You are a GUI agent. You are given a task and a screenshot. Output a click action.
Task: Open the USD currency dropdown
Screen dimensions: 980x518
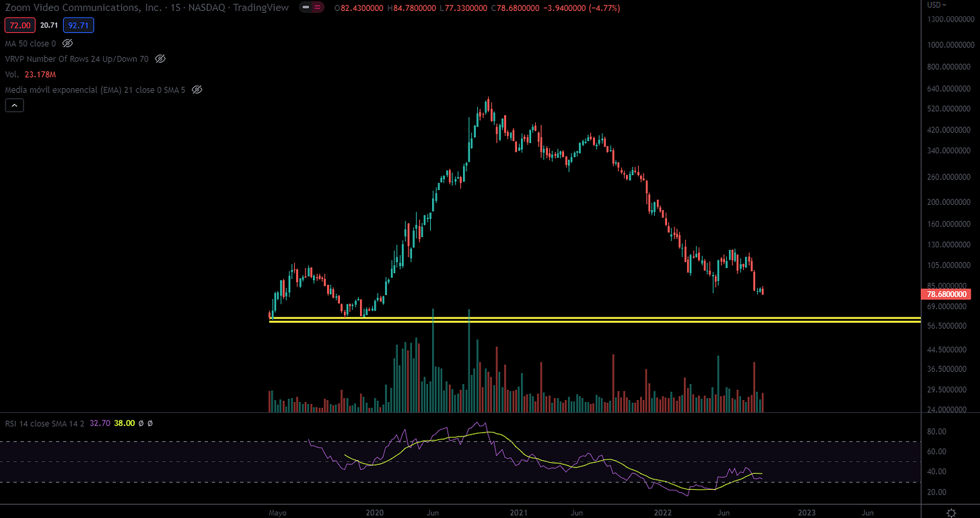tap(936, 5)
